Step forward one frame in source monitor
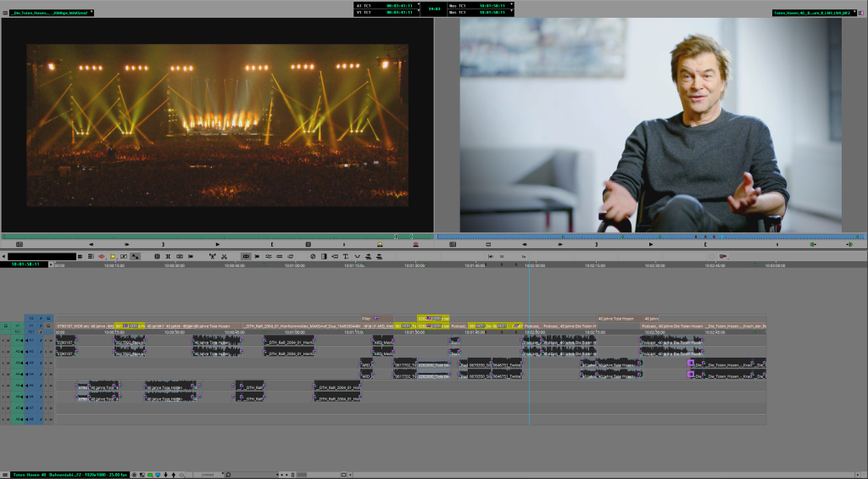This screenshot has width=868, height=479. click(x=127, y=244)
